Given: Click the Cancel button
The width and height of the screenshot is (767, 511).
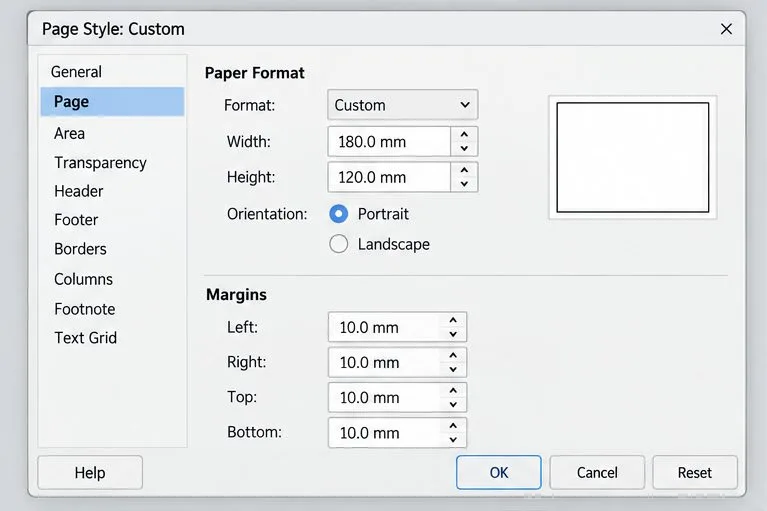Looking at the screenshot, I should pyautogui.click(x=597, y=473).
